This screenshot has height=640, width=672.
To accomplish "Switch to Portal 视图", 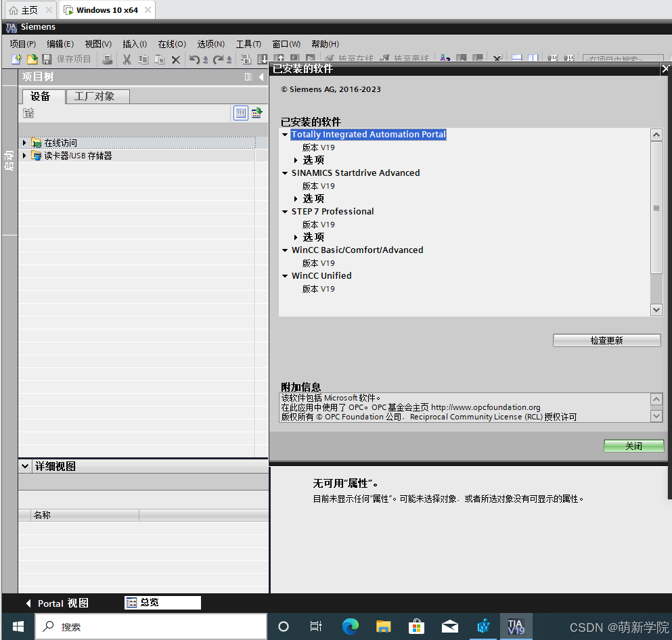I will click(x=58, y=603).
